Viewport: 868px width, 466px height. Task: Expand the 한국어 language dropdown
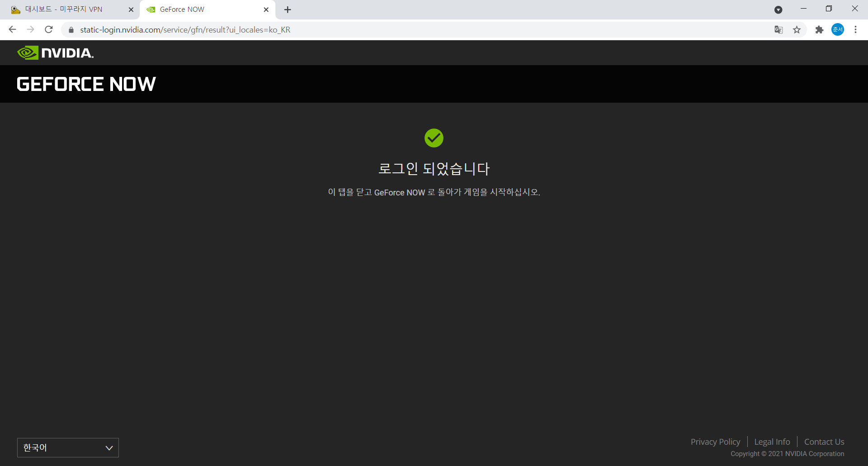pyautogui.click(x=68, y=447)
